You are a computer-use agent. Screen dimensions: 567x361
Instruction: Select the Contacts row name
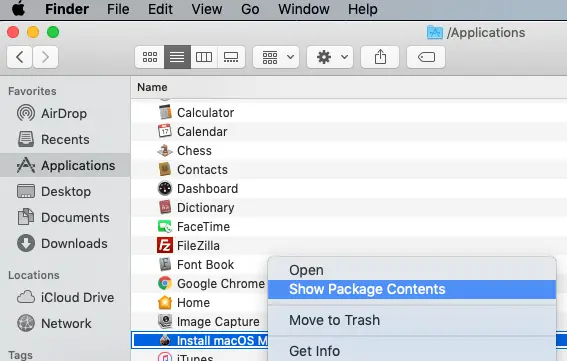(202, 170)
